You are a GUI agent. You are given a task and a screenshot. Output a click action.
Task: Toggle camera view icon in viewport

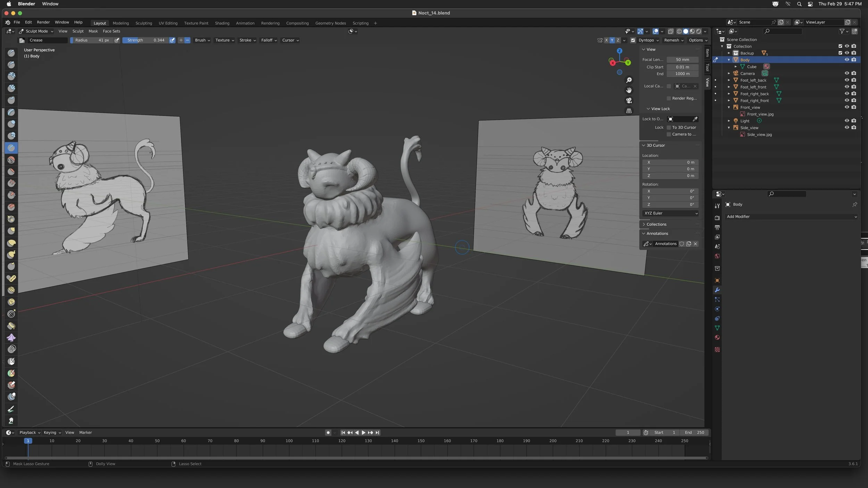click(x=629, y=101)
